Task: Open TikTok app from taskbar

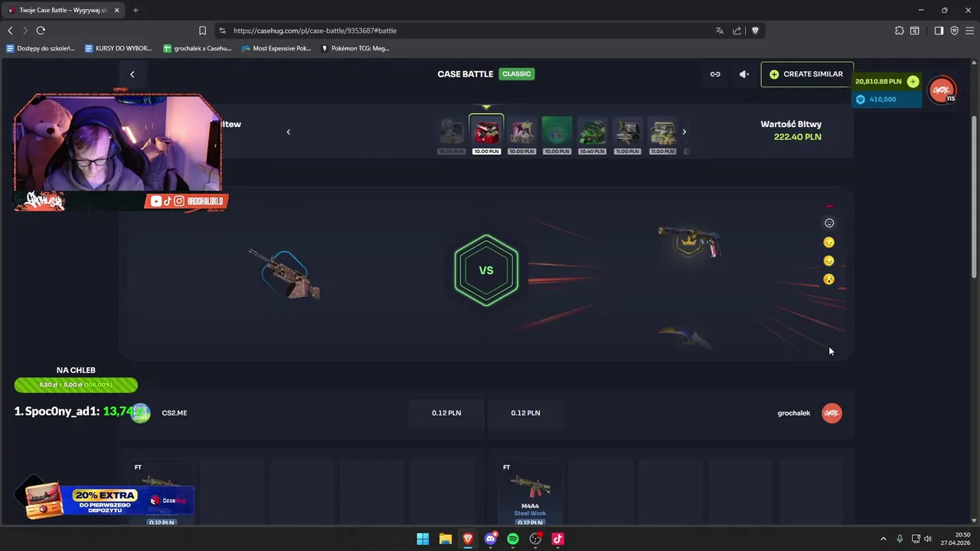Action: pyautogui.click(x=558, y=539)
